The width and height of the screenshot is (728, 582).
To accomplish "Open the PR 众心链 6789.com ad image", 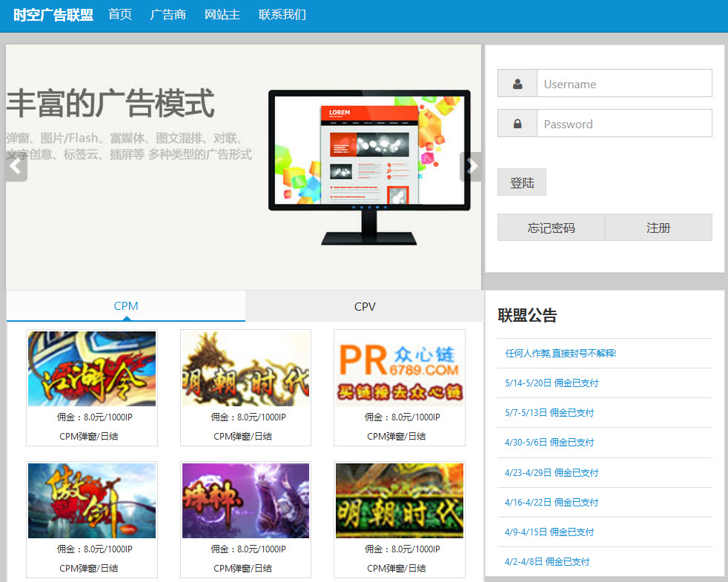I will 400,368.
